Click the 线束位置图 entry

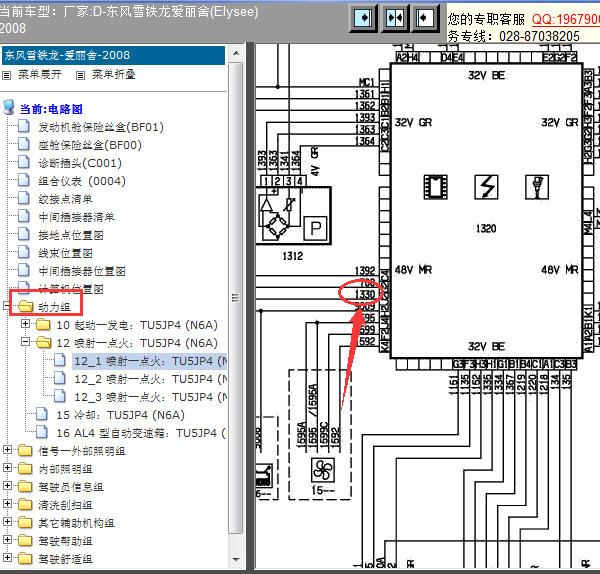point(65,253)
